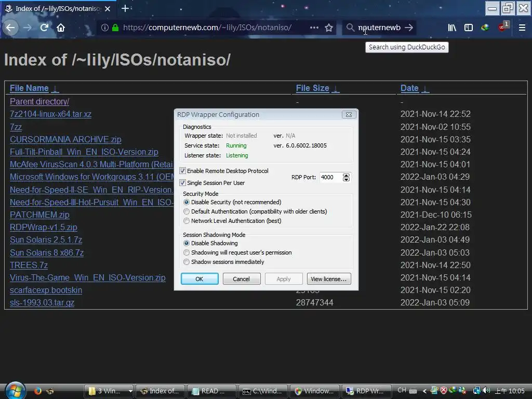Viewport: 532px width, 399px height.
Task: Click the View license... button
Action: coord(329,279)
